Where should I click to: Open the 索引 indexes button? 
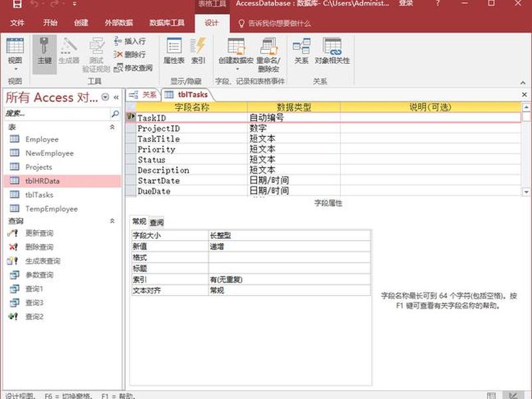pyautogui.click(x=198, y=51)
